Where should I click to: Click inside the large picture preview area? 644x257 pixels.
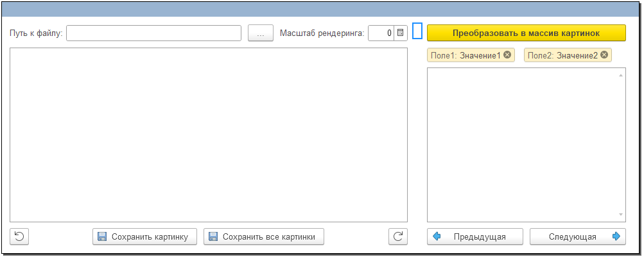209,135
